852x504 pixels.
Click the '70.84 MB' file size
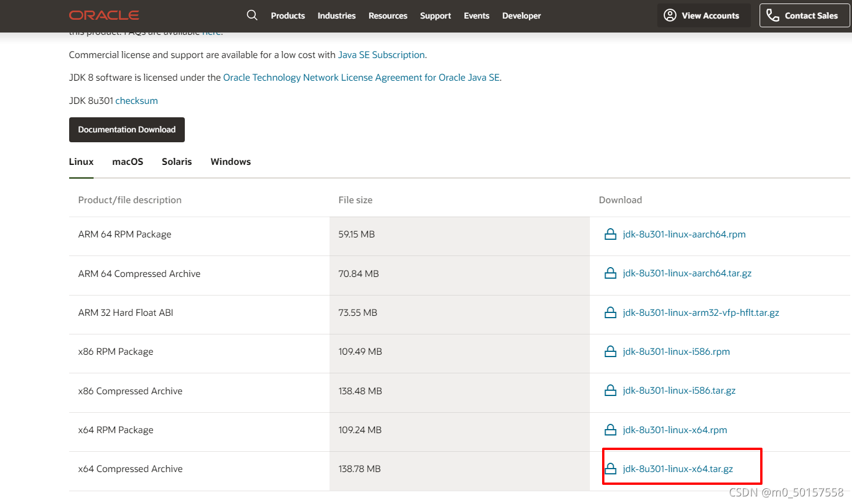point(359,273)
